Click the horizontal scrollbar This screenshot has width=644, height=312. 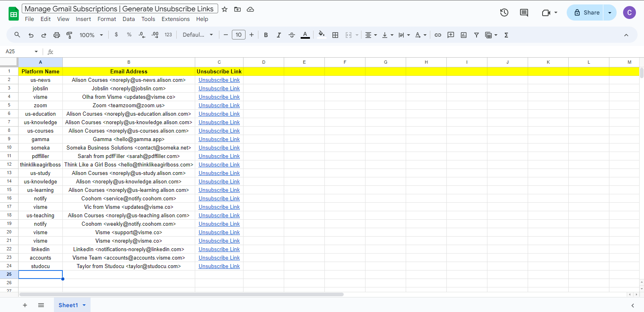click(181, 294)
